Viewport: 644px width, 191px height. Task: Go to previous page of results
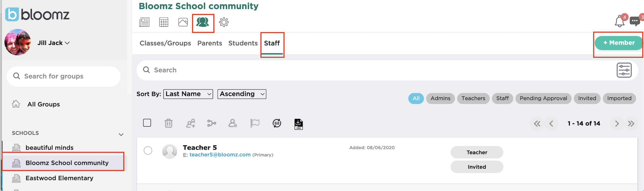(551, 124)
